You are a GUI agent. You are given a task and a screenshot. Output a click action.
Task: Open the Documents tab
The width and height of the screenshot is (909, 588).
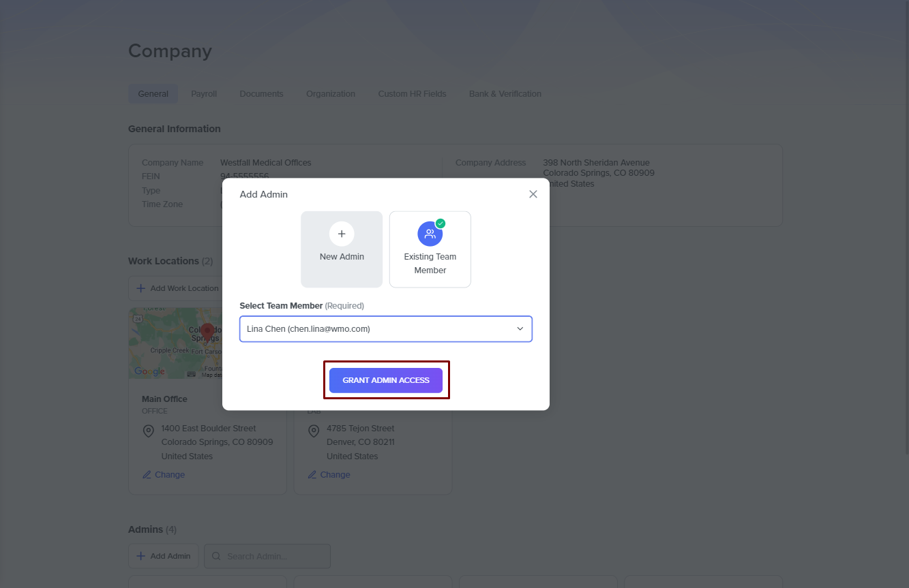click(261, 94)
